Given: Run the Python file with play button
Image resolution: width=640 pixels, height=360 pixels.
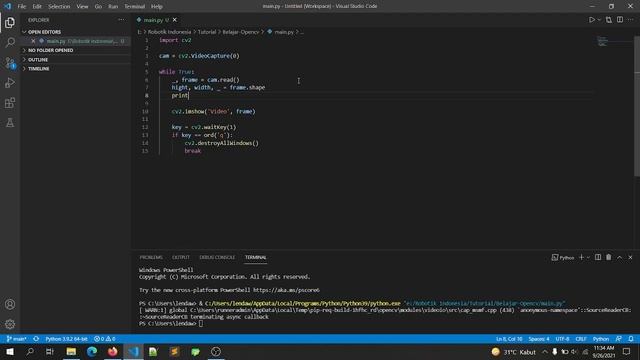Looking at the screenshot, I should coord(591,20).
